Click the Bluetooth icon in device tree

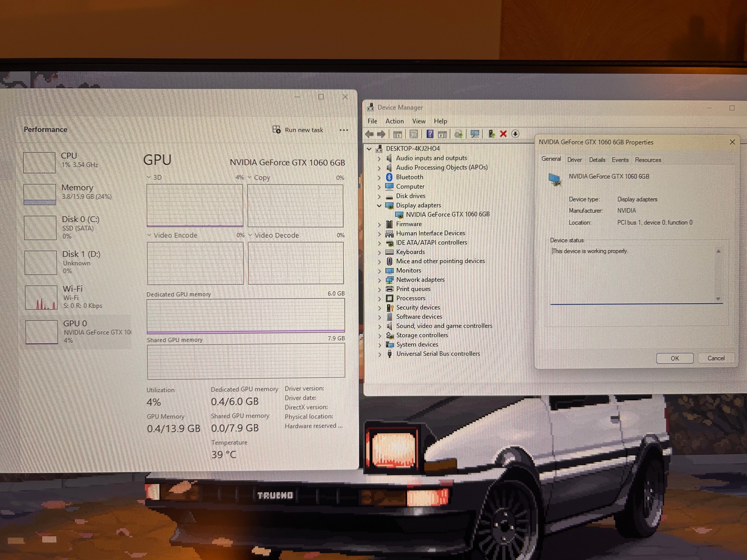click(389, 177)
